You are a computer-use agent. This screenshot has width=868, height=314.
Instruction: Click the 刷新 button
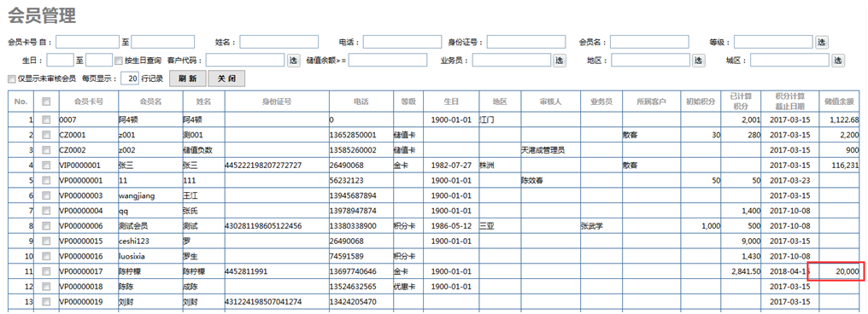(188, 78)
